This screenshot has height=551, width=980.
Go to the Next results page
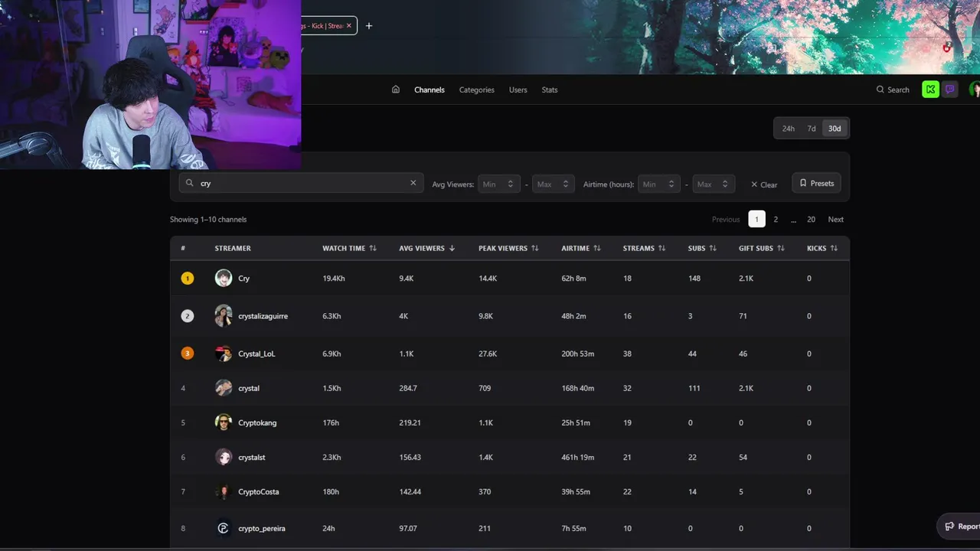(x=836, y=219)
